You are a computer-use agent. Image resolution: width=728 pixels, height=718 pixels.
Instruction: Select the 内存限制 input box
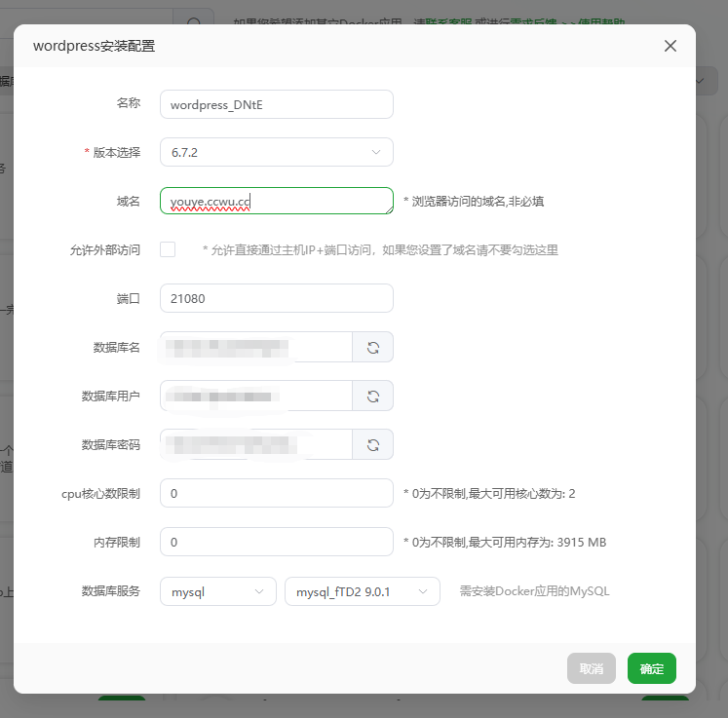[276, 542]
